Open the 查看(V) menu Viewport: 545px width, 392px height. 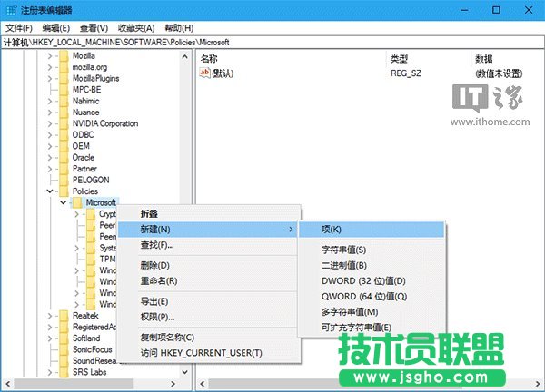tap(94, 28)
